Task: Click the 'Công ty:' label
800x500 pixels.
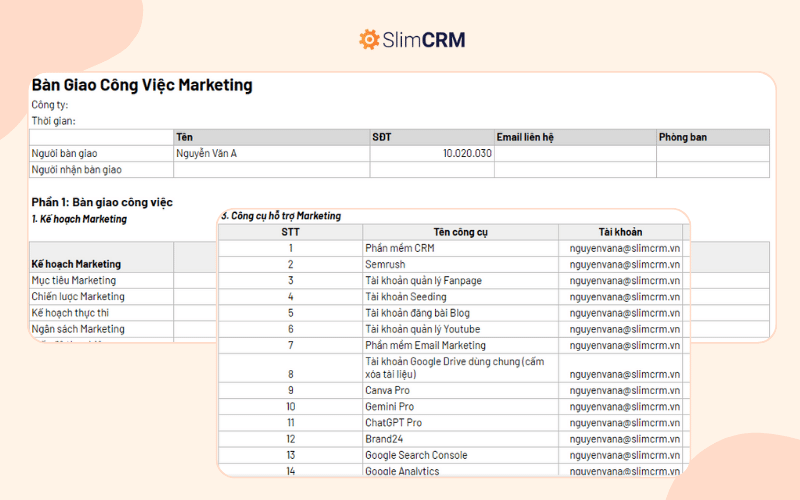Action: click(x=49, y=105)
